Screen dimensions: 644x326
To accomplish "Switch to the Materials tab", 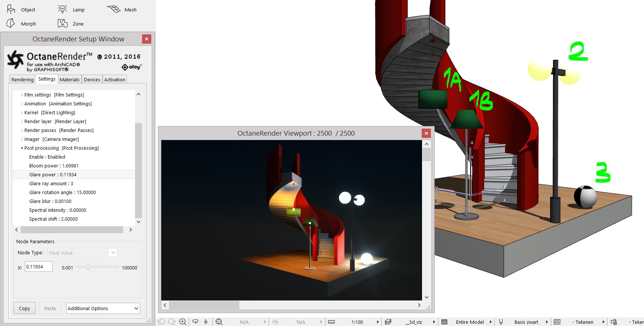I will click(x=70, y=79).
